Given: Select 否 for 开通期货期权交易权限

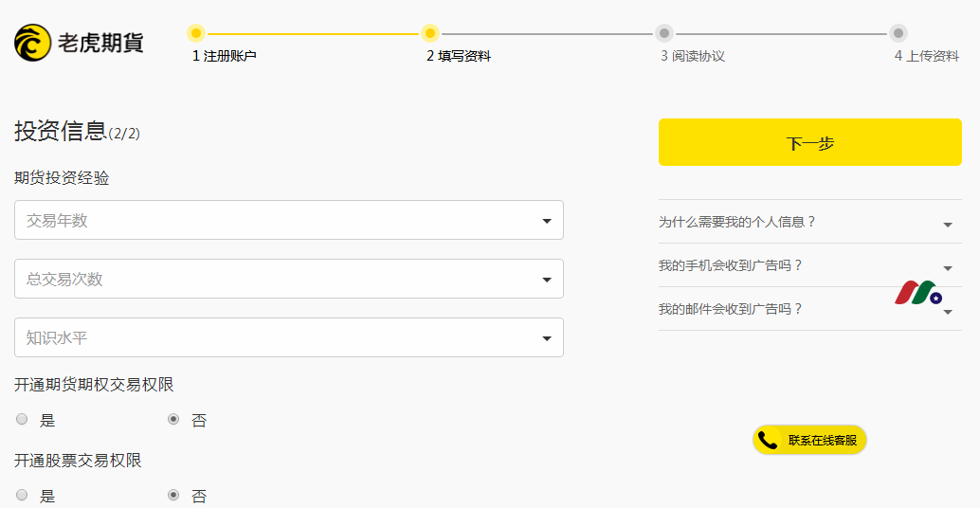Looking at the screenshot, I should (173, 419).
